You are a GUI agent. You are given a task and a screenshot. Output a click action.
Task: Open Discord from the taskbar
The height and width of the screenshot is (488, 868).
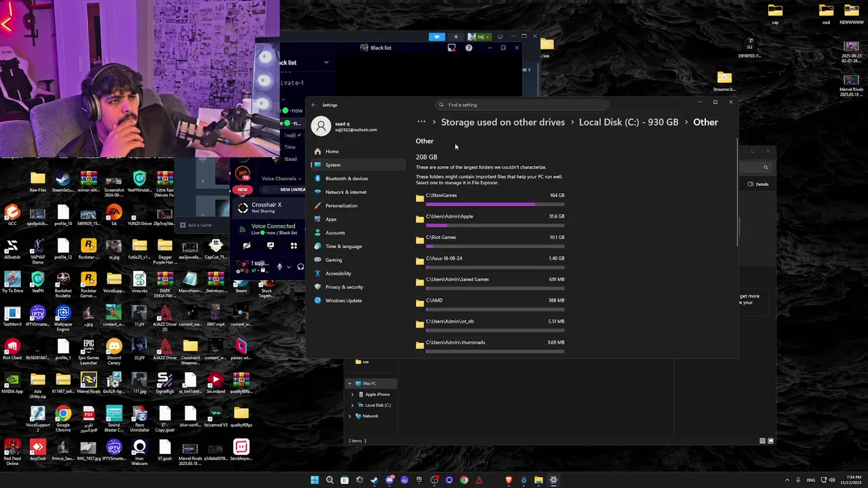tap(389, 480)
